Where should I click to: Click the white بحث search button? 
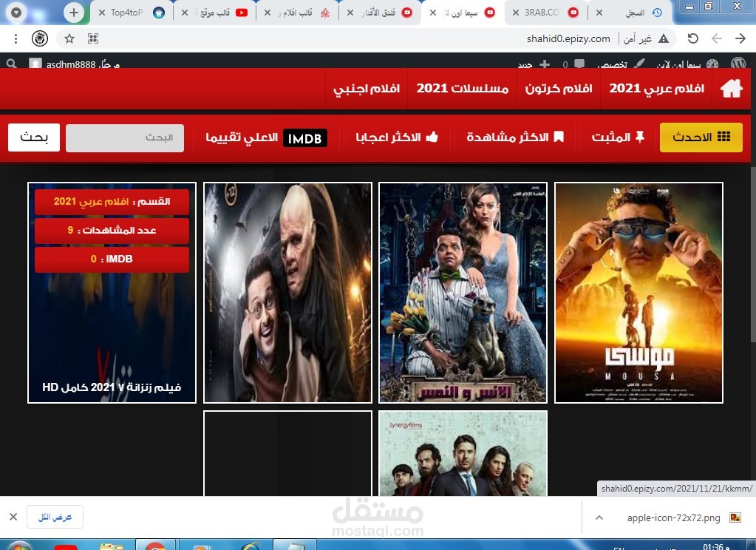point(34,137)
